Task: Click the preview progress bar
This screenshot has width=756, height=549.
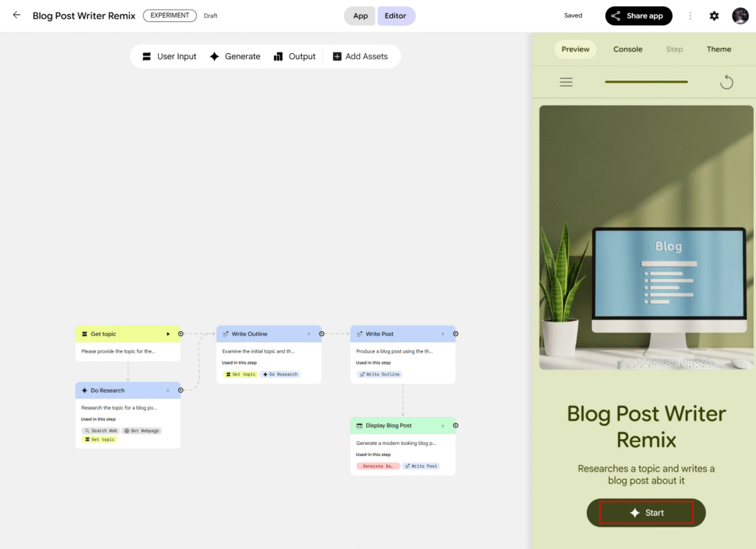Action: tap(646, 82)
